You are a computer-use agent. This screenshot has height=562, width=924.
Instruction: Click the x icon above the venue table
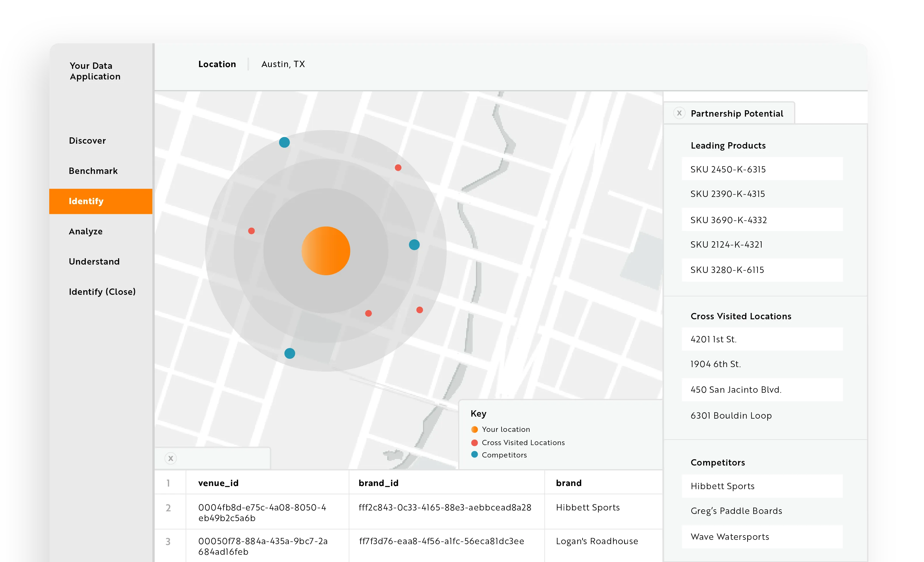(x=171, y=458)
